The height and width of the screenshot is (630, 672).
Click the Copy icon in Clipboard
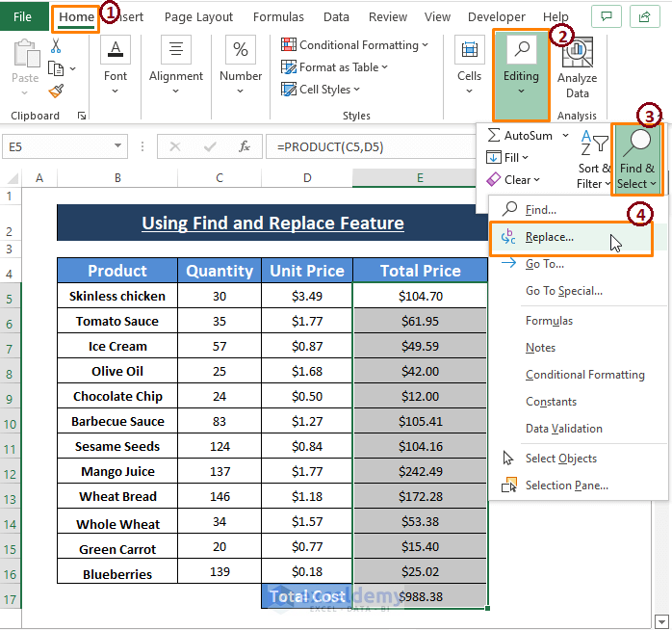[x=56, y=68]
